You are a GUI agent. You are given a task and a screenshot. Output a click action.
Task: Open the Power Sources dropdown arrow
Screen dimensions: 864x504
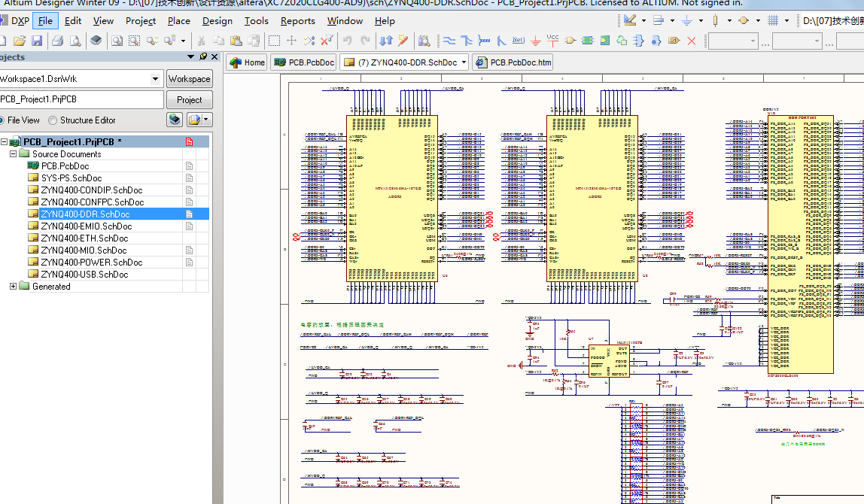click(x=701, y=21)
